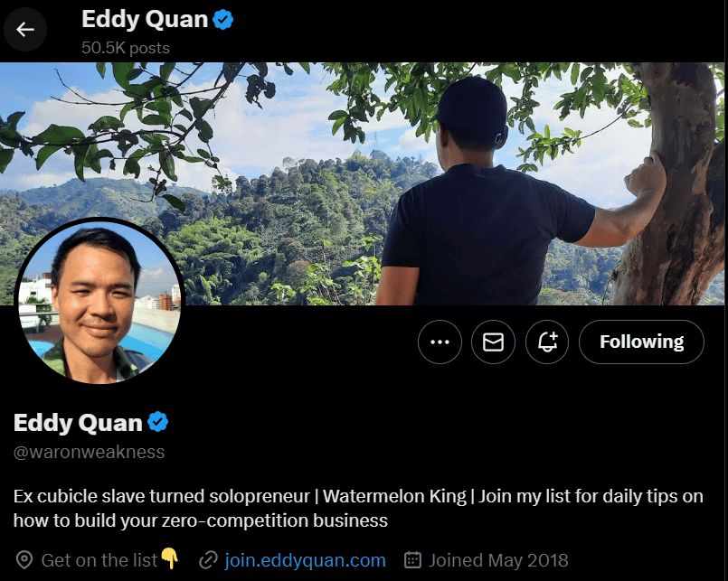Click the back arrow icon
The width and height of the screenshot is (728, 581).
[x=25, y=29]
